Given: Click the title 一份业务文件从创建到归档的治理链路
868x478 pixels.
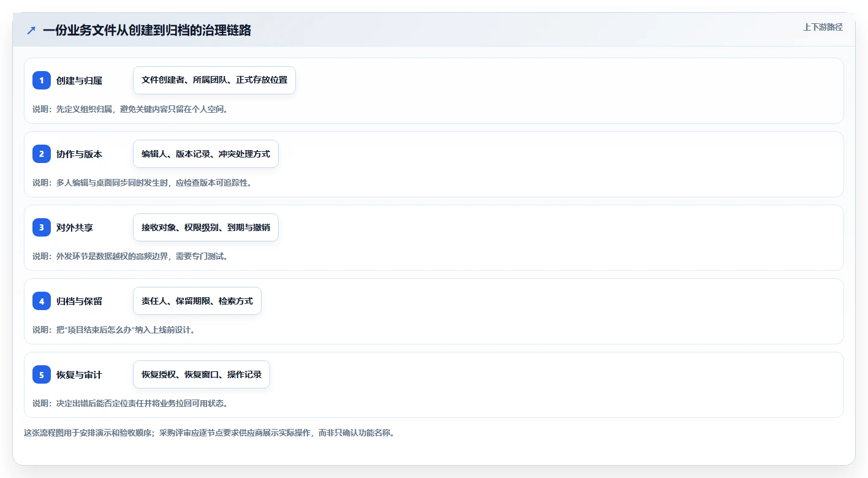Looking at the screenshot, I should 147,30.
